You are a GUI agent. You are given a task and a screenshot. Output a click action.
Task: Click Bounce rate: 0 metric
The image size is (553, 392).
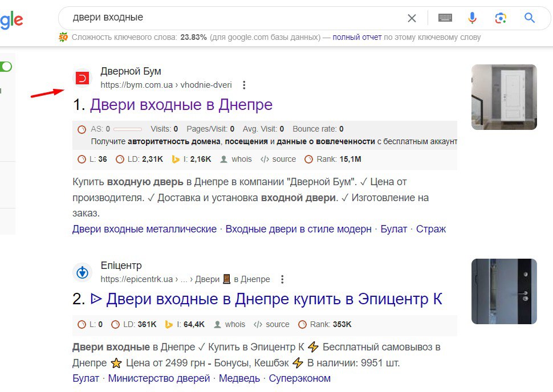(318, 129)
